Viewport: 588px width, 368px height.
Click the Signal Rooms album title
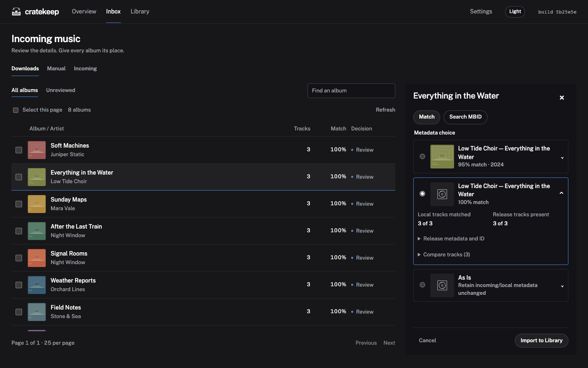[x=69, y=254]
